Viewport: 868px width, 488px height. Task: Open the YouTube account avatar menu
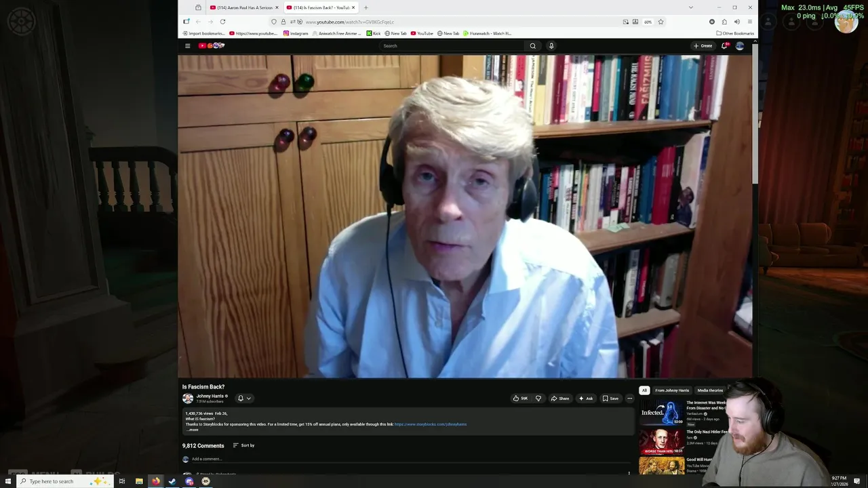tap(740, 46)
